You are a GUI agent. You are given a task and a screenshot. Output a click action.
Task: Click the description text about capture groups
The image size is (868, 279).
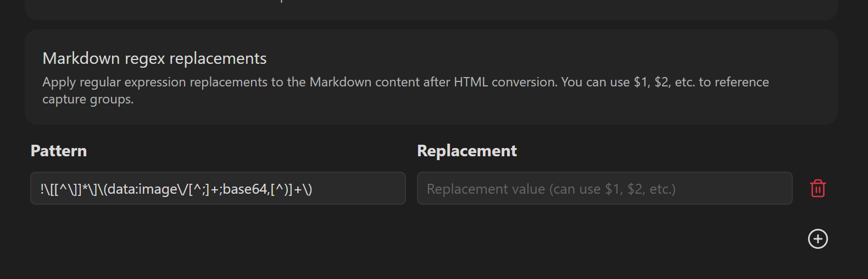405,90
